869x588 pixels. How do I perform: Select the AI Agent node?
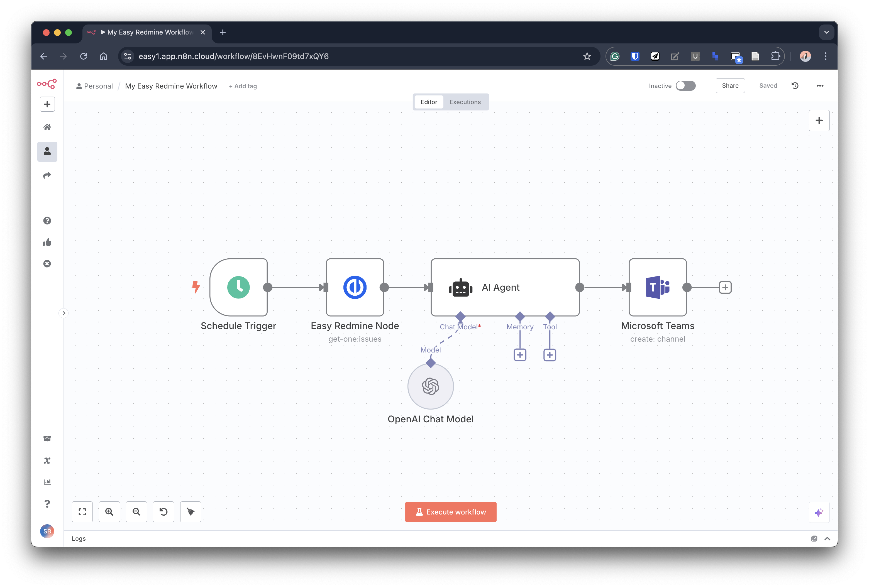pos(504,287)
